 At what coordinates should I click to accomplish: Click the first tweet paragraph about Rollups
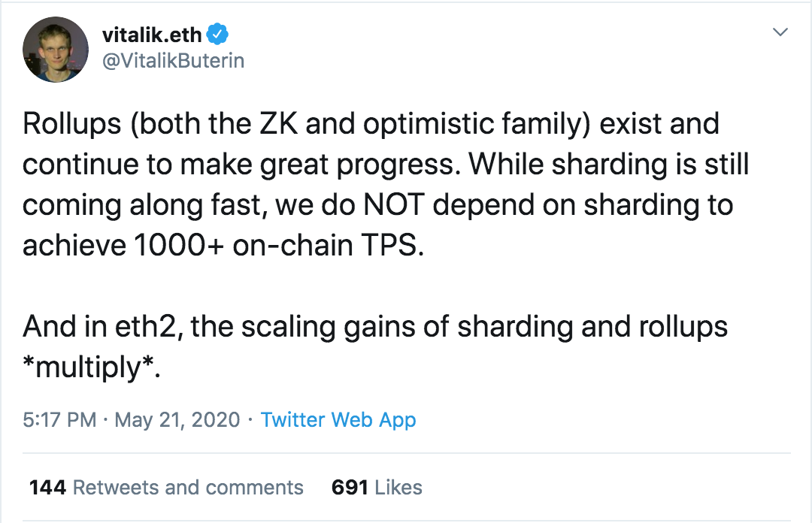pos(386,184)
